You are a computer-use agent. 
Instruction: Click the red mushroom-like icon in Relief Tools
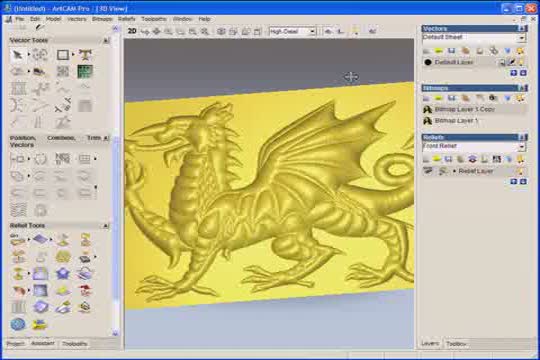click(85, 290)
